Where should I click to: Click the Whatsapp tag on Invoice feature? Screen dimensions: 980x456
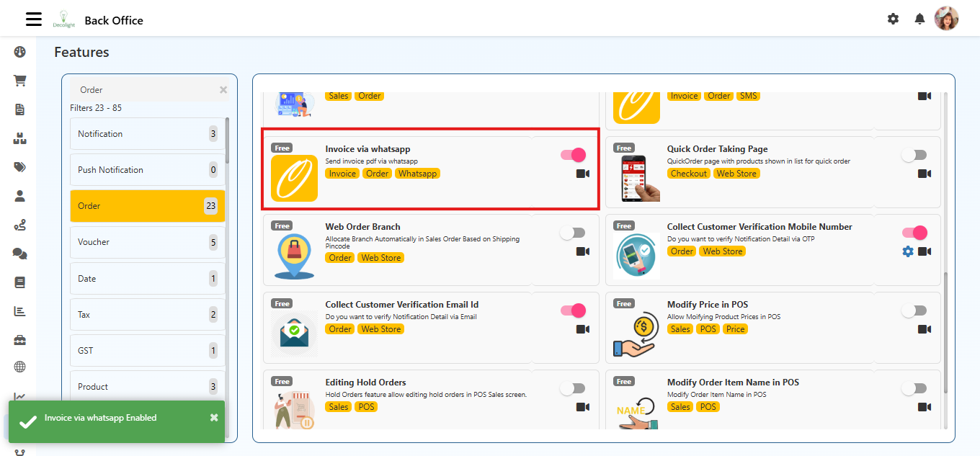(417, 174)
